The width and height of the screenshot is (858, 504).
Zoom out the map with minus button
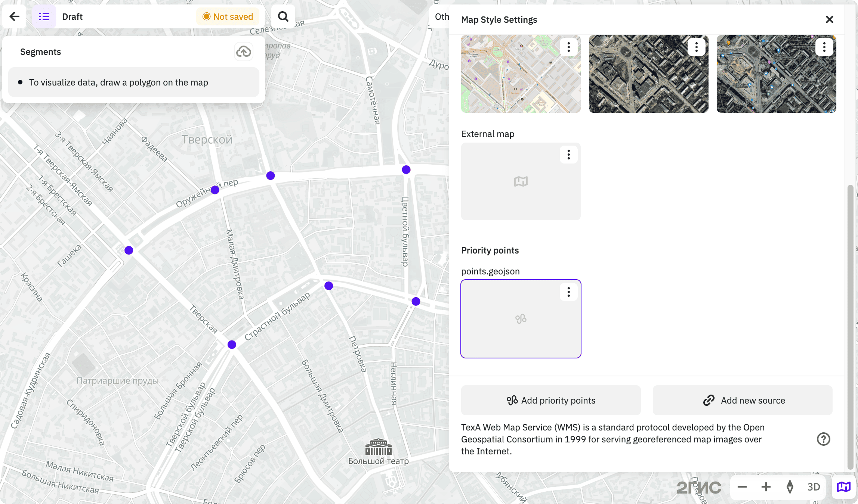(742, 487)
